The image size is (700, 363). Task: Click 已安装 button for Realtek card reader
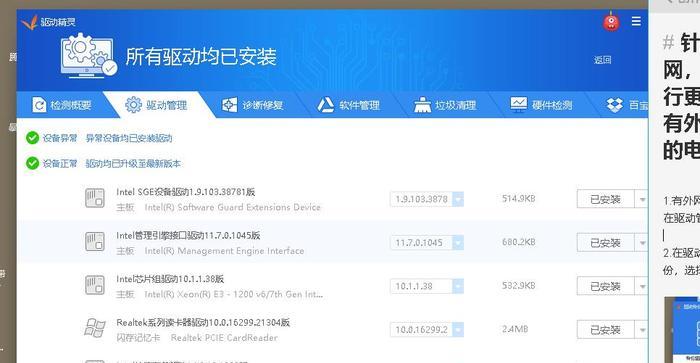pos(605,330)
